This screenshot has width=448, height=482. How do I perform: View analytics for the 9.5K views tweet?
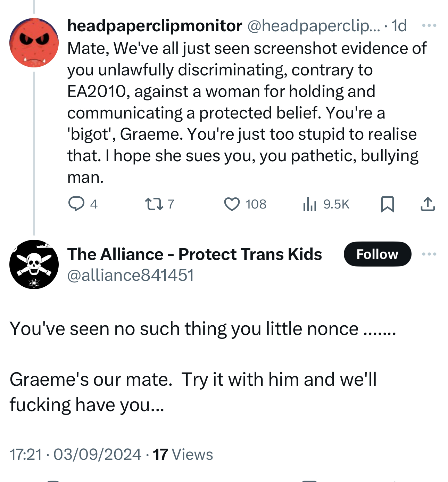pos(309,204)
